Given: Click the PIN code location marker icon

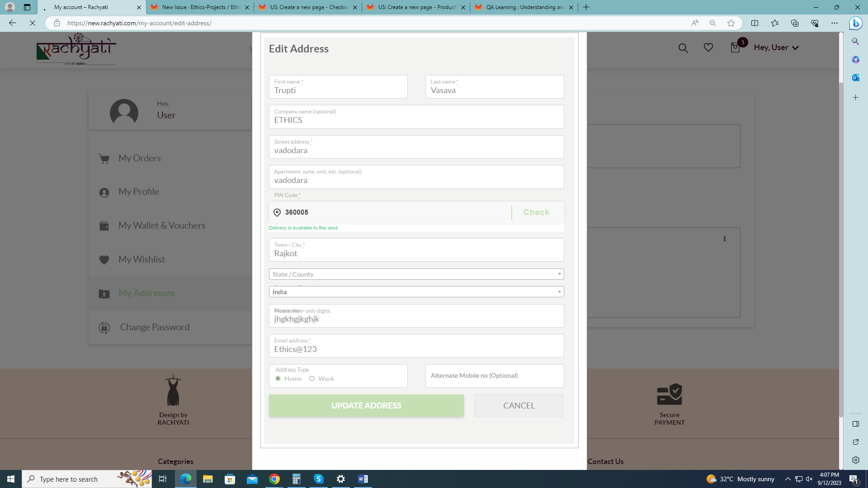Looking at the screenshot, I should [x=277, y=212].
